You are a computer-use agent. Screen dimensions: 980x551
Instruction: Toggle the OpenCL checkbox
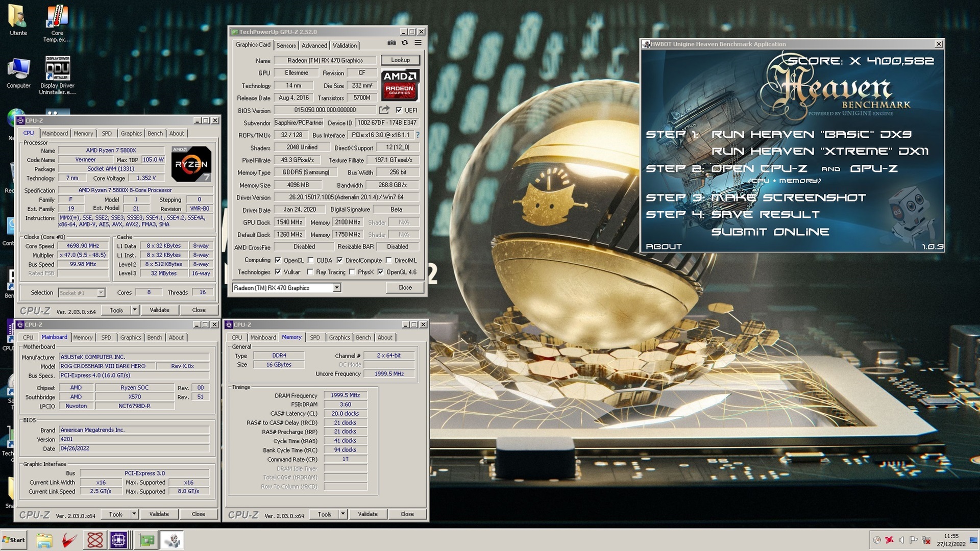click(278, 260)
